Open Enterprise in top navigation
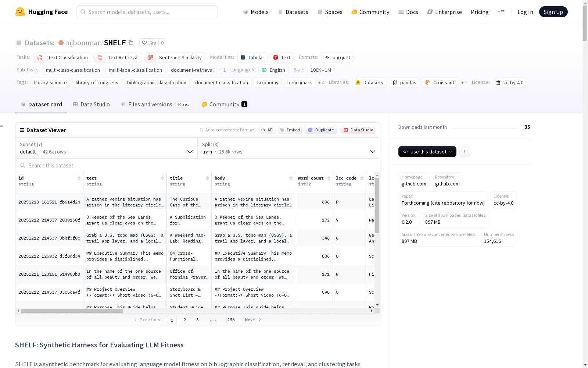The width and height of the screenshot is (588, 368). coord(445,12)
